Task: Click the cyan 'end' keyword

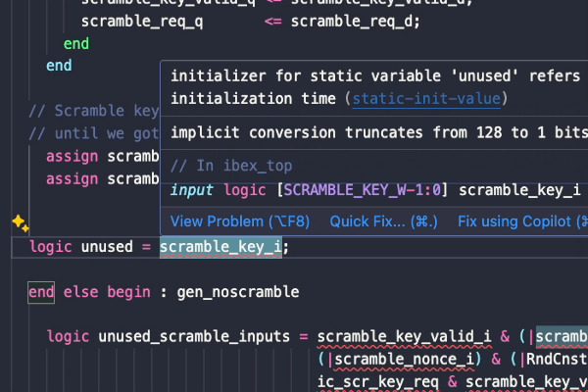Action: [x=59, y=66]
